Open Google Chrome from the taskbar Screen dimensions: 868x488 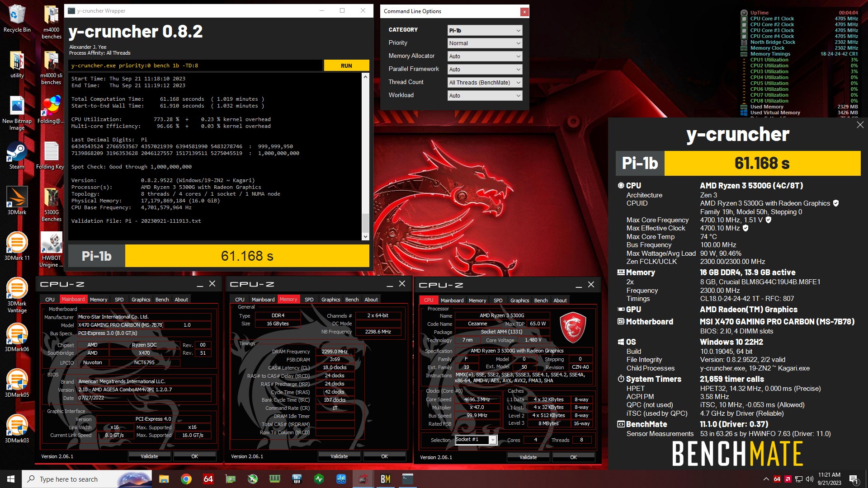pyautogui.click(x=186, y=479)
